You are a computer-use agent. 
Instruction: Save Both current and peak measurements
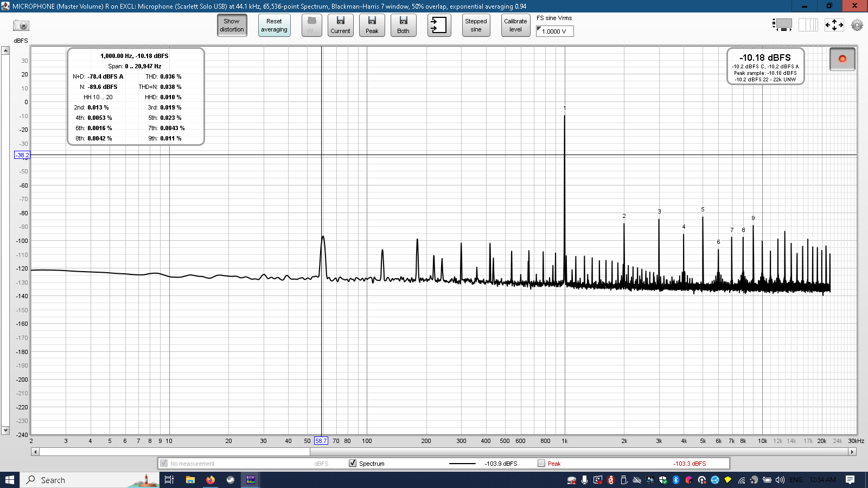pyautogui.click(x=403, y=25)
